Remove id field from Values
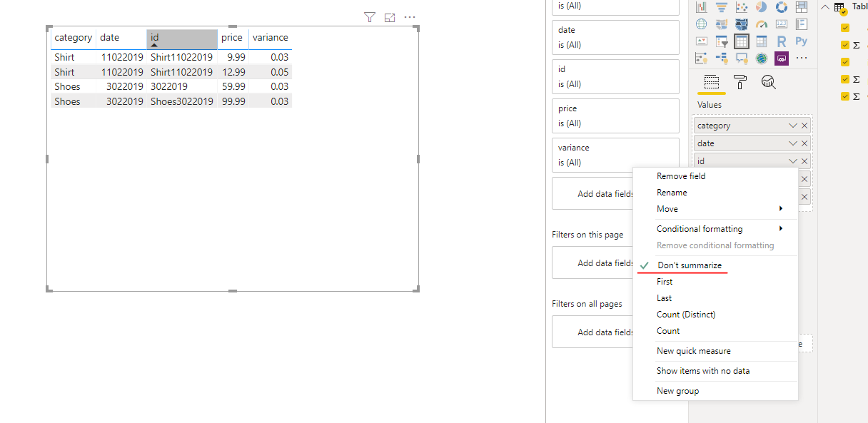This screenshot has height=423, width=868. (804, 161)
